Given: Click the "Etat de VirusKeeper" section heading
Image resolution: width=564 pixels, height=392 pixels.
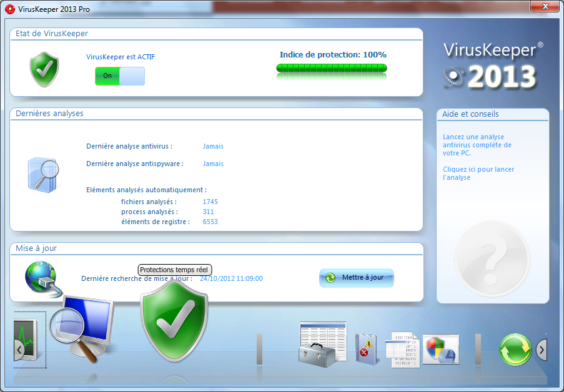Looking at the screenshot, I should [x=52, y=34].
